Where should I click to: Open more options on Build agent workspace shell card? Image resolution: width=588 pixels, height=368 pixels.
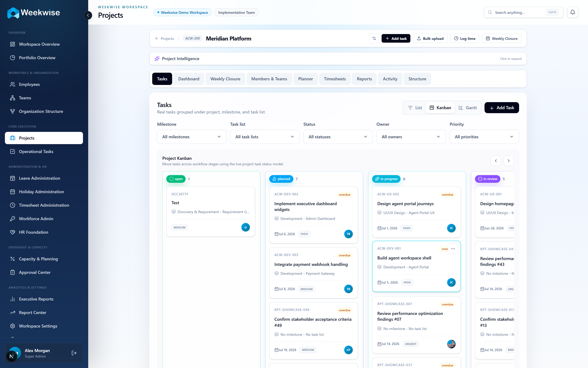point(453,249)
